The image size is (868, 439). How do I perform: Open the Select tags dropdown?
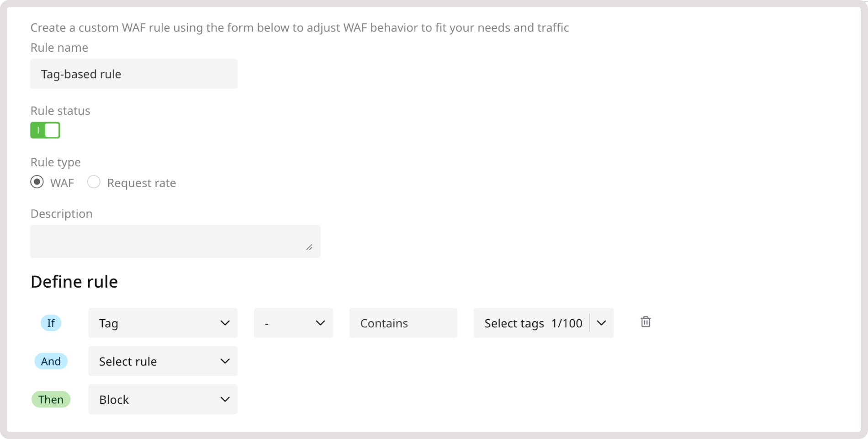click(602, 323)
